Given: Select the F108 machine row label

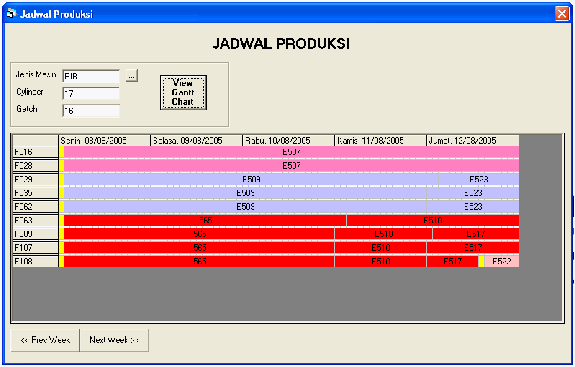Looking at the screenshot, I should tap(35, 261).
